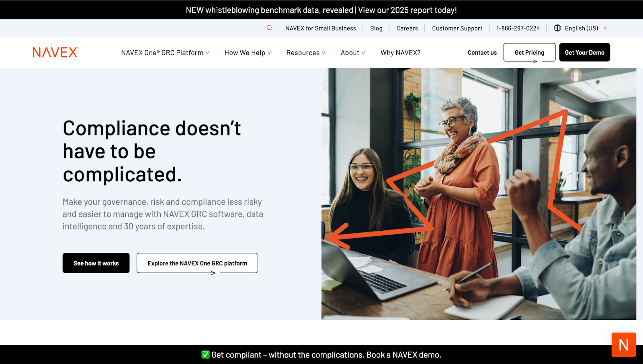Click Explore the NAVEX One GRC platform
The image size is (643, 364).
[x=197, y=263]
